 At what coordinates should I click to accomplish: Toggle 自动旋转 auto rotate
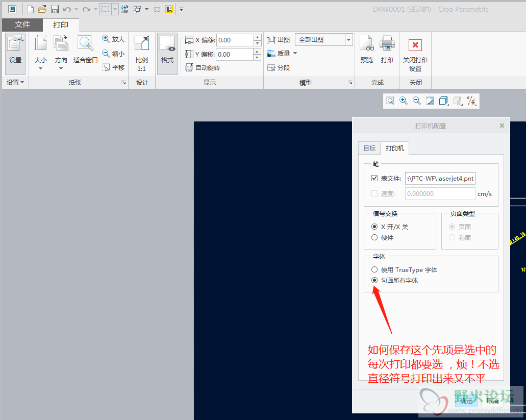point(203,68)
